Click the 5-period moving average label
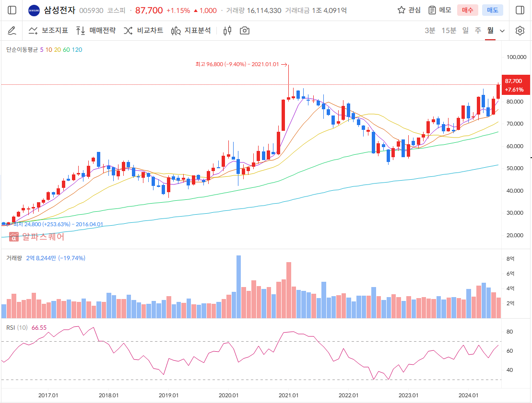The image size is (532, 403). tap(42, 50)
